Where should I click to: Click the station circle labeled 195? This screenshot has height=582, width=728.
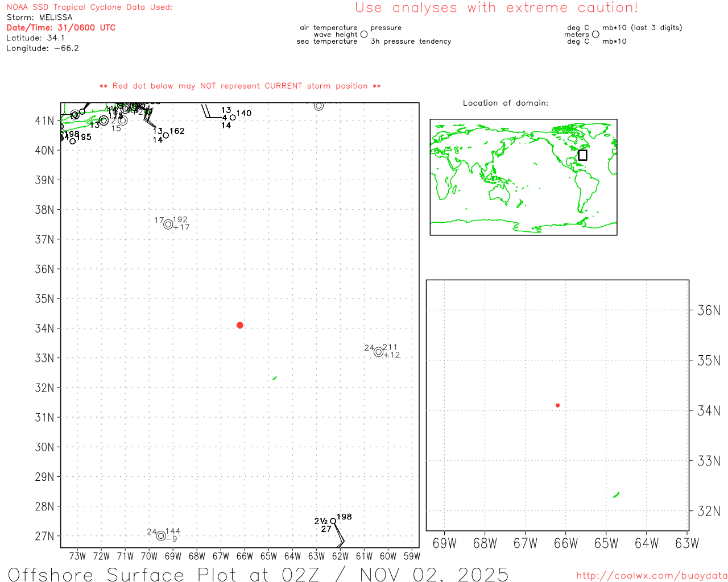[x=72, y=141]
